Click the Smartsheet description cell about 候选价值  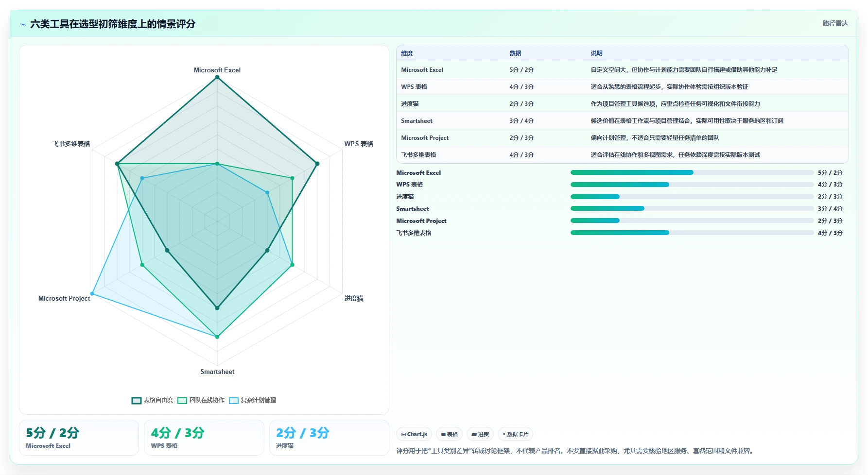coord(687,121)
